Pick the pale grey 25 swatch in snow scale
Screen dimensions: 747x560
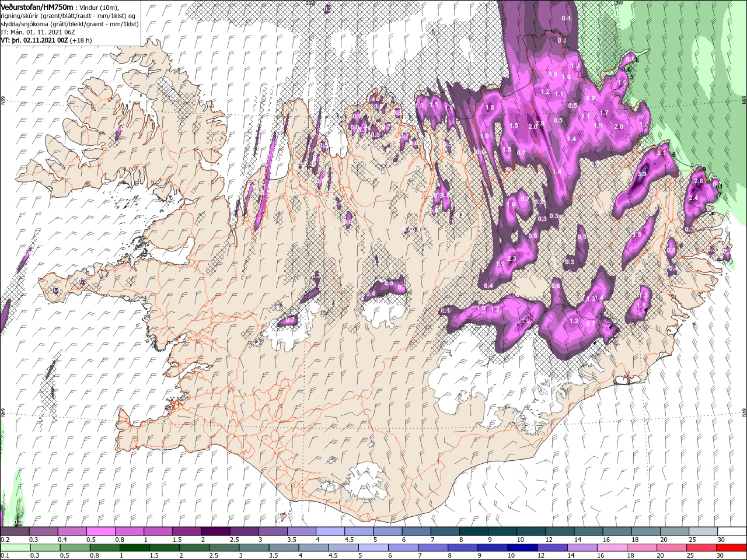point(703,531)
